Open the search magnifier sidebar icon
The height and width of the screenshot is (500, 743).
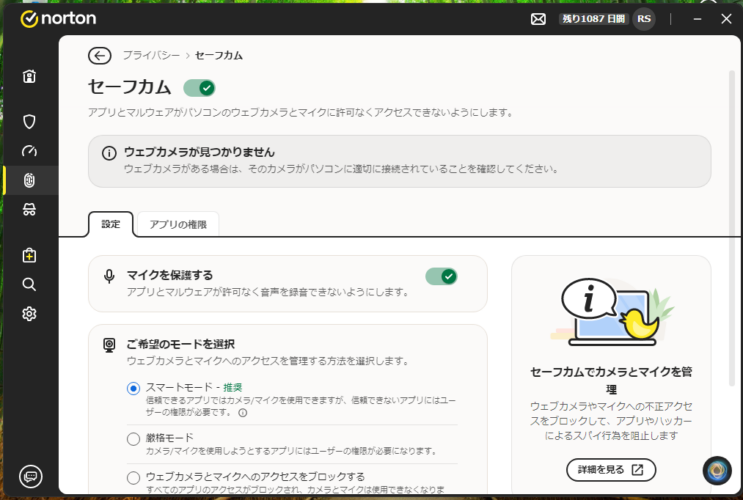[x=29, y=284]
